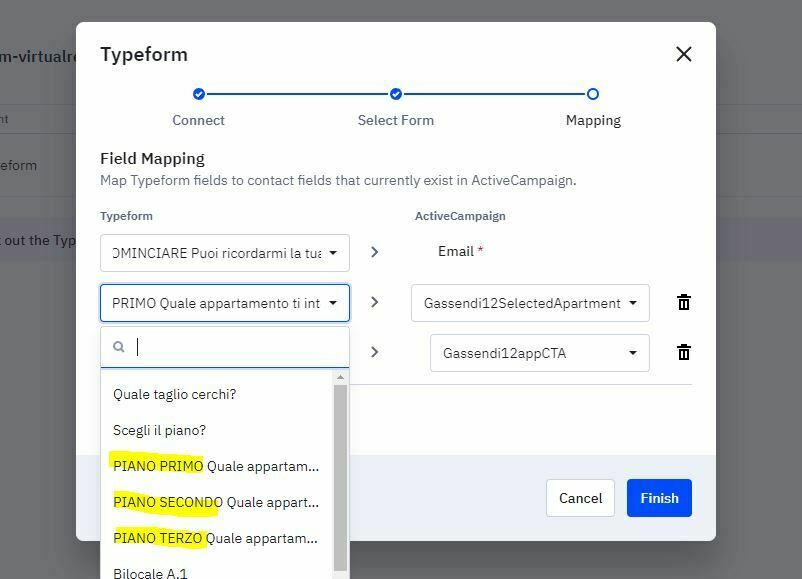
Task: Focus the dropdown search input field
Action: pyautogui.click(x=225, y=347)
